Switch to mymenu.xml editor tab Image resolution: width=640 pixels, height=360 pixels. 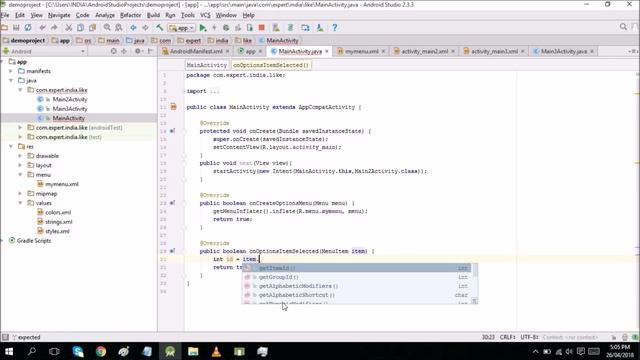coord(362,51)
